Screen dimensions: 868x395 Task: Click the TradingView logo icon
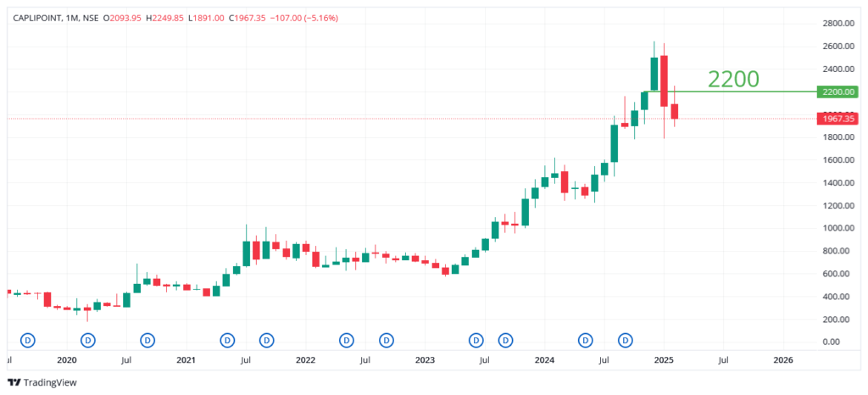13,382
